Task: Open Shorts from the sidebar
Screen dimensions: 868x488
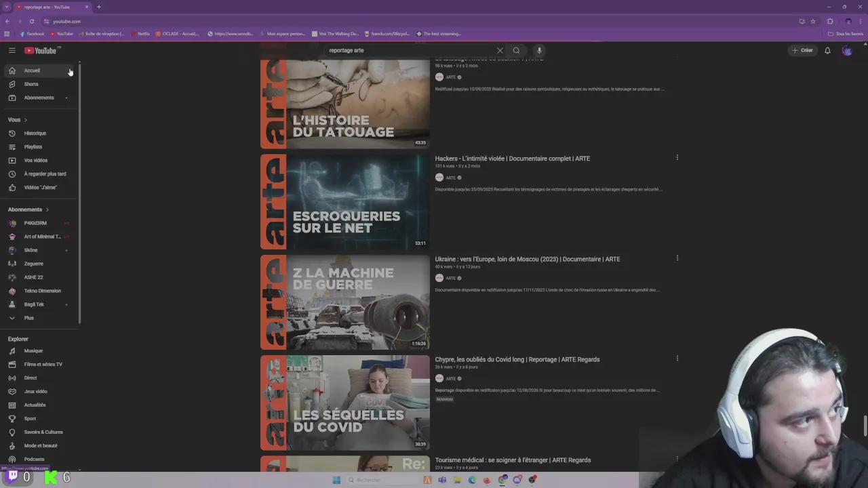Action: coord(40,84)
